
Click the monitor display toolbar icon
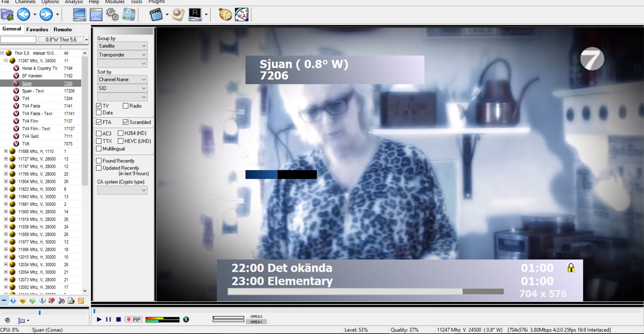[79, 14]
